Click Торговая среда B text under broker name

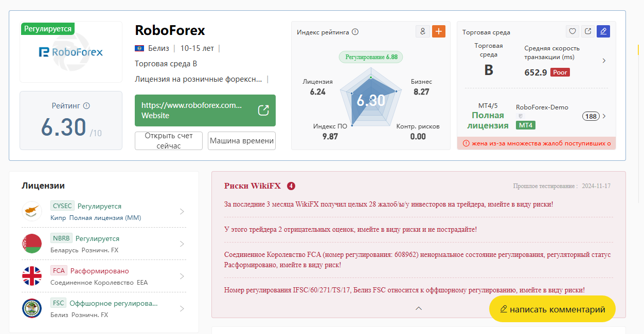(x=166, y=64)
